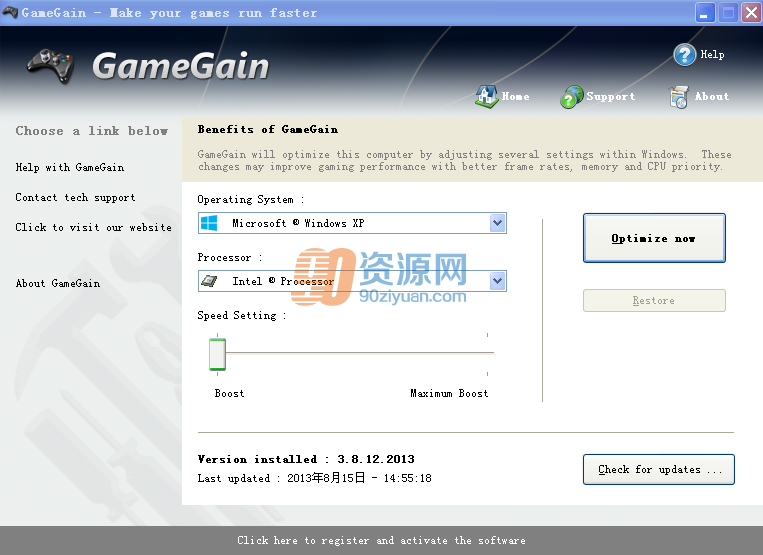Click the Benefits of GameGain heading
Viewport: 763px width, 555px height.
(268, 129)
